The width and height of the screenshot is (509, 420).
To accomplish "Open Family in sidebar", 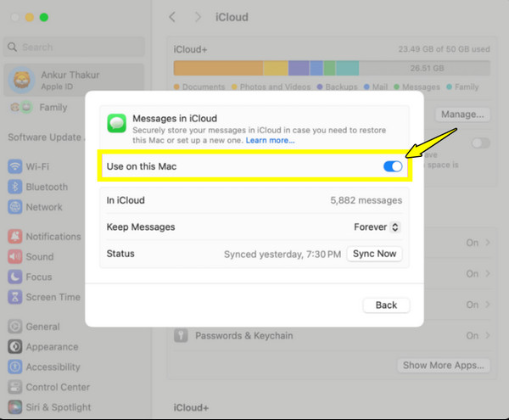I will coord(53,108).
